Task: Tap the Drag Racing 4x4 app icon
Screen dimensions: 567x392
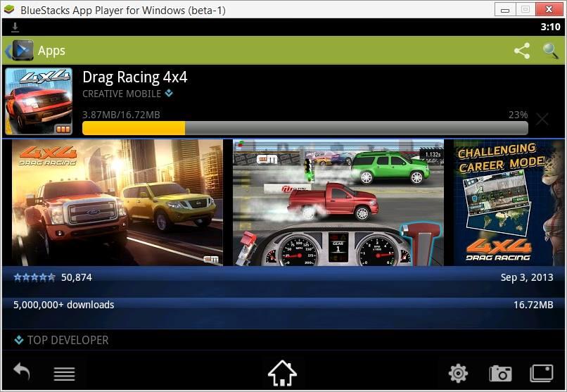Action: click(39, 101)
